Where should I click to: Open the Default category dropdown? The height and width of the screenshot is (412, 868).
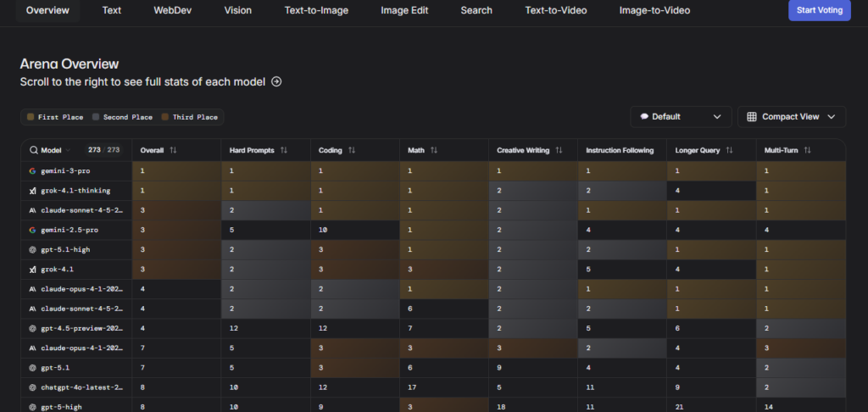(x=681, y=117)
